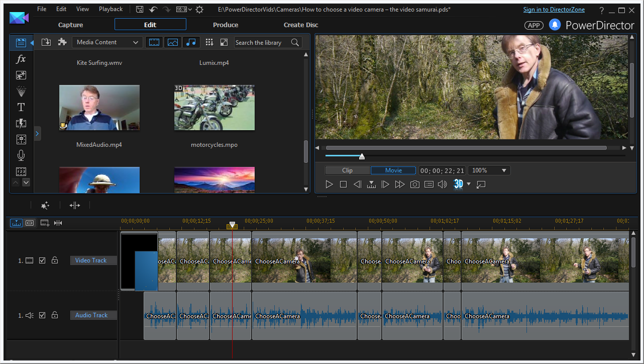This screenshot has width=644, height=364.
Task: Click the Stop playback button
Action: point(343,185)
